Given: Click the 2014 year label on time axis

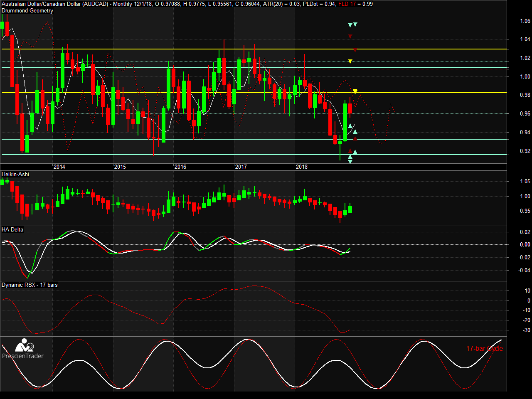Looking at the screenshot, I should click(x=59, y=167).
